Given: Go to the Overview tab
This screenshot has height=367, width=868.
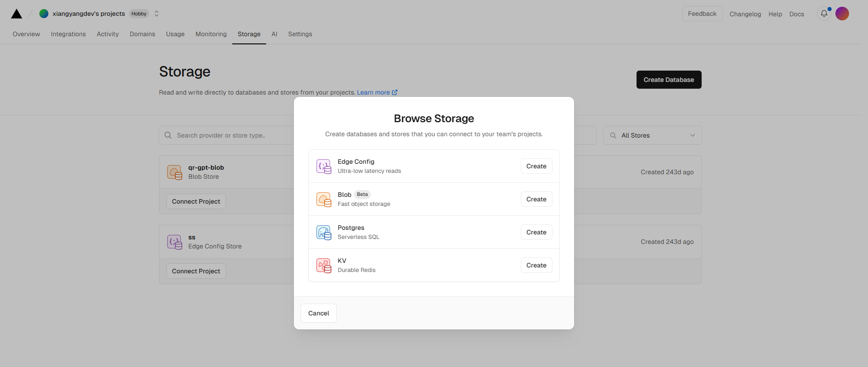Looking at the screenshot, I should 26,34.
